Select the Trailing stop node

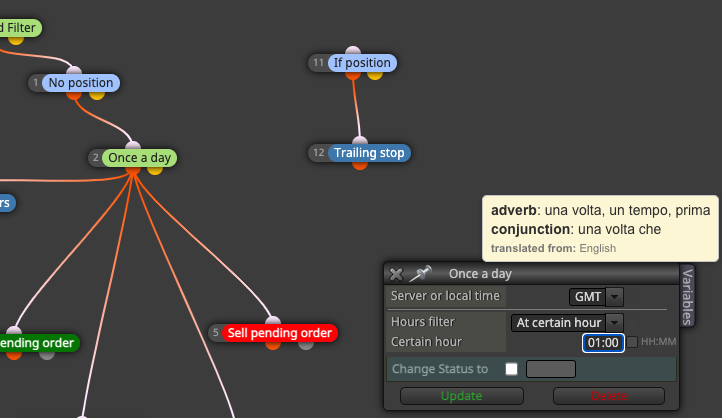(369, 153)
